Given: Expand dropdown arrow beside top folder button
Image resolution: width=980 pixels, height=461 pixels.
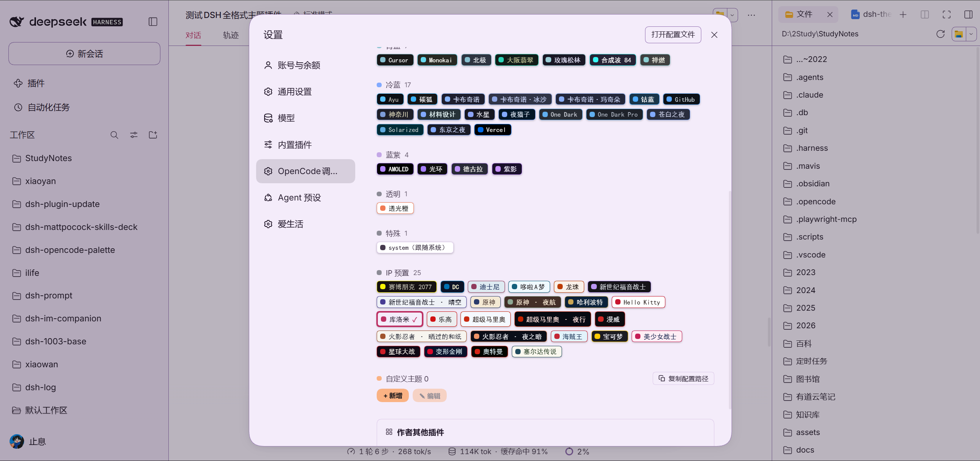Looking at the screenshot, I should 732,15.
